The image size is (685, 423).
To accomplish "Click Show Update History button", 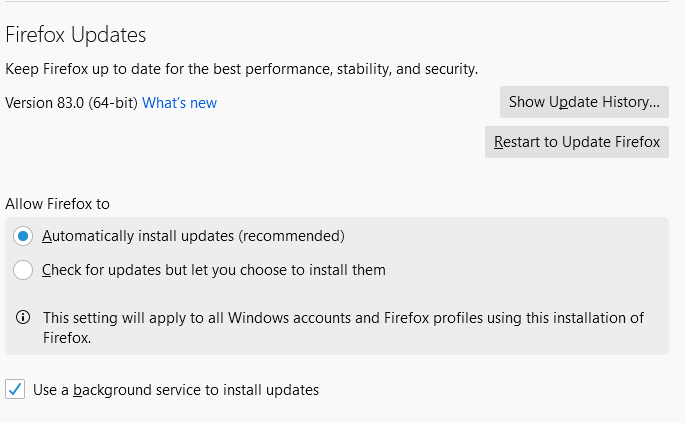I will 584,102.
